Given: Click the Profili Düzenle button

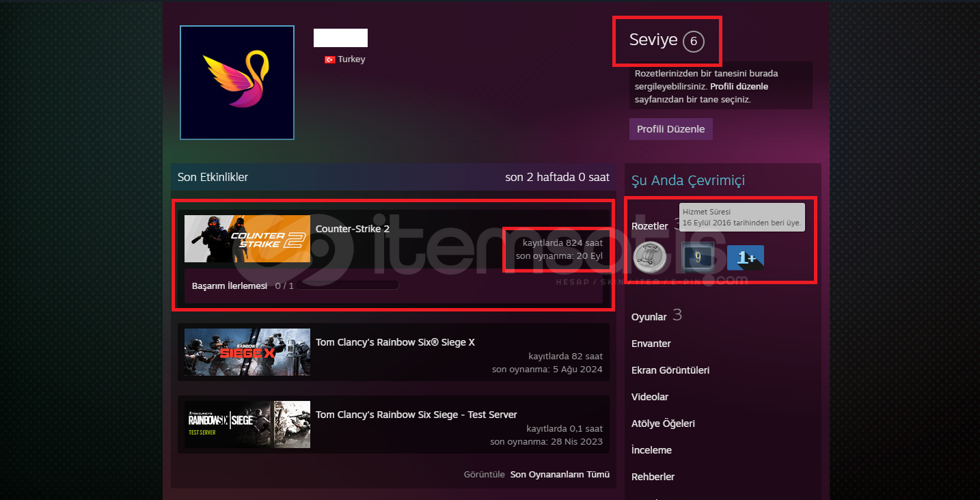Looking at the screenshot, I should pos(671,129).
